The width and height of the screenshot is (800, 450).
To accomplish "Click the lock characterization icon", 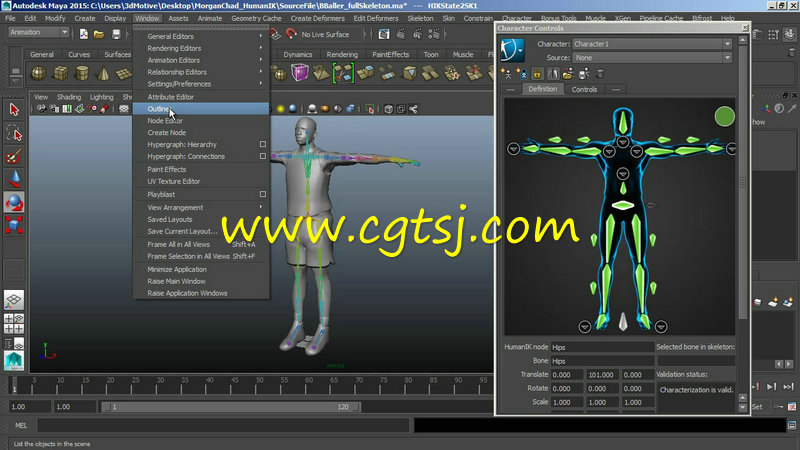I will point(537,74).
